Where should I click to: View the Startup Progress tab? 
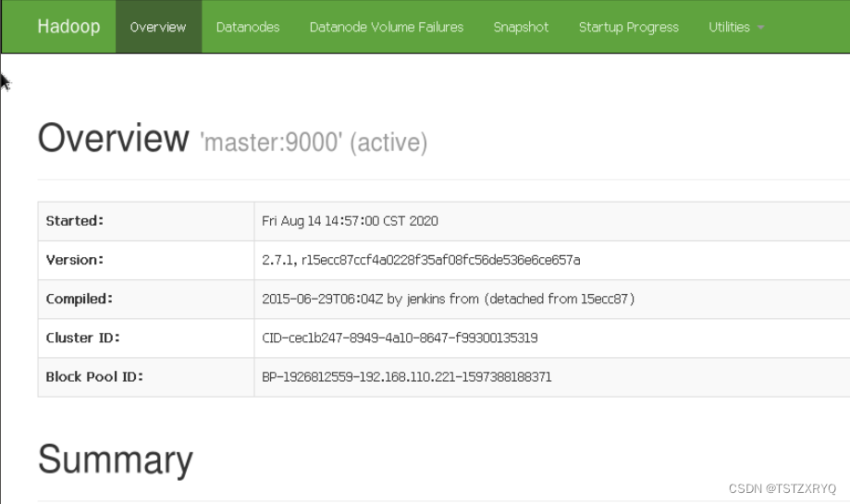[629, 27]
